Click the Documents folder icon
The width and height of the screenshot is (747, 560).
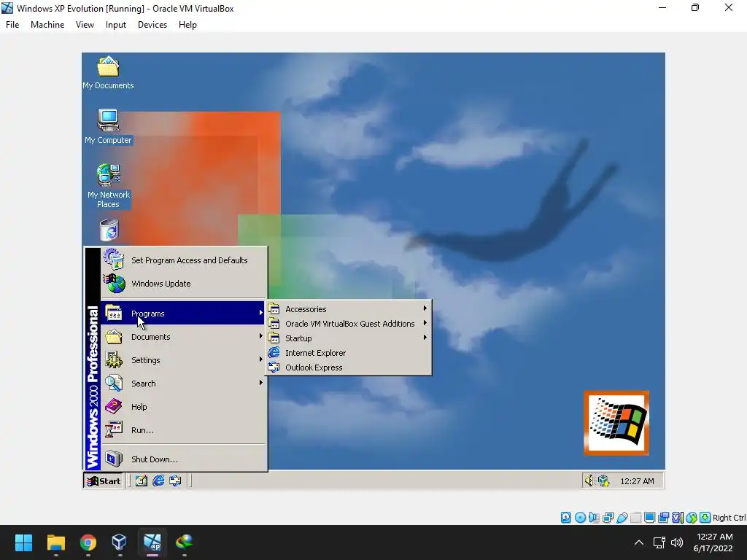113,337
